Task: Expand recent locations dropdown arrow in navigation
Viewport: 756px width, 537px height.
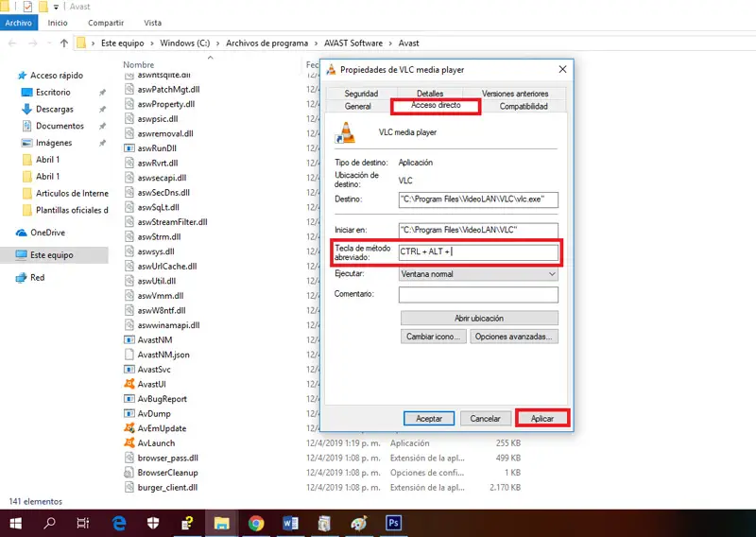Action: click(x=49, y=43)
